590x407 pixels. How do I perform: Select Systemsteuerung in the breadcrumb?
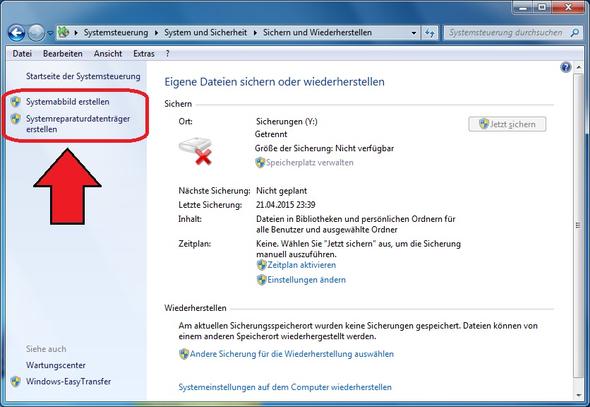click(x=116, y=33)
